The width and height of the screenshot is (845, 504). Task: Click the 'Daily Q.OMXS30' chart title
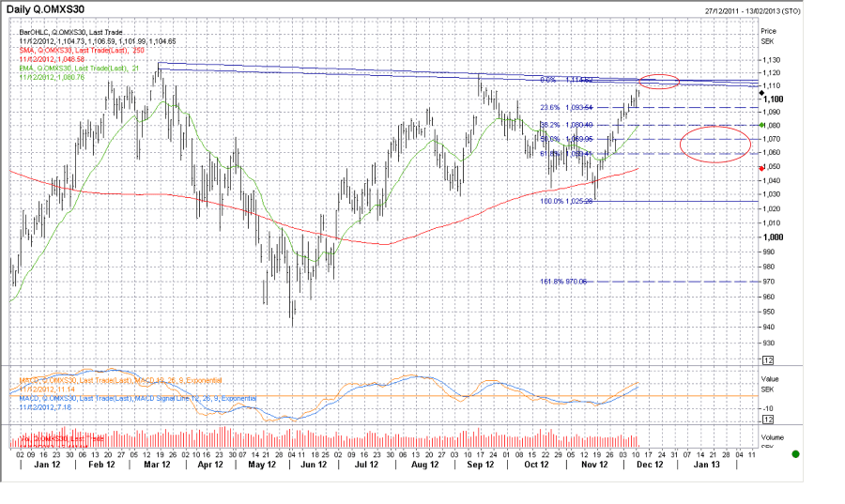tap(50, 8)
